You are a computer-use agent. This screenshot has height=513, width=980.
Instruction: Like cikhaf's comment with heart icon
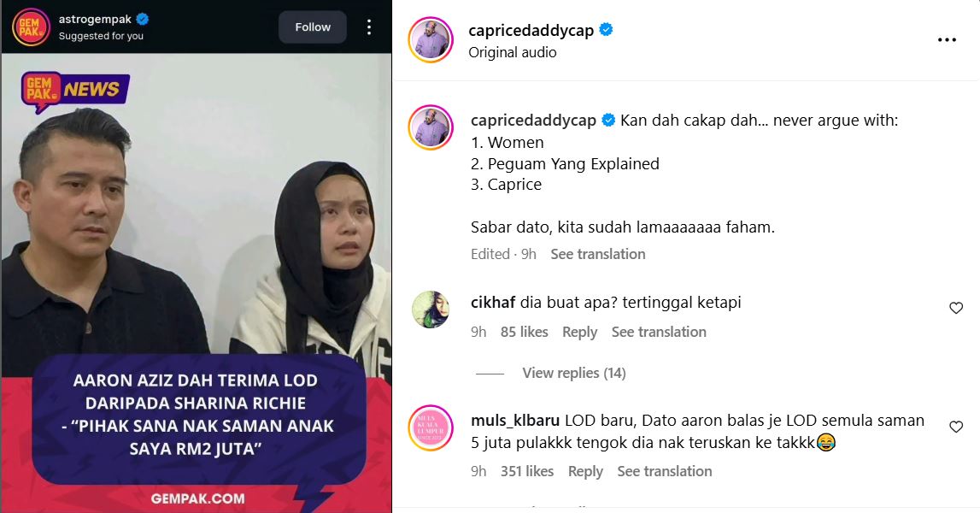point(955,308)
